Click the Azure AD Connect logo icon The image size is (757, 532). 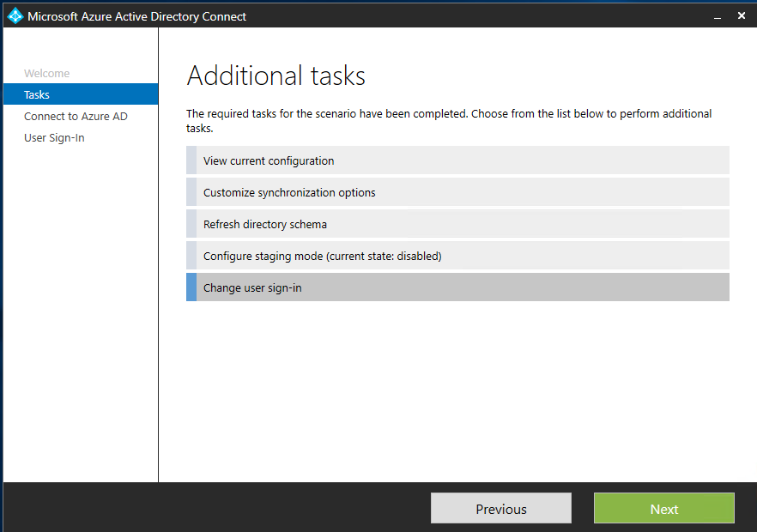coord(15,16)
